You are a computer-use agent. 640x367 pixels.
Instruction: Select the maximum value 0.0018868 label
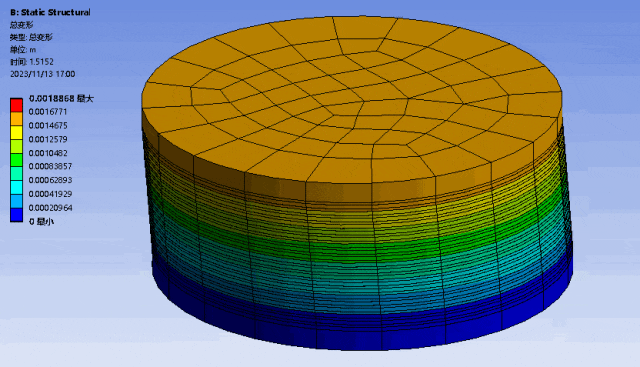pos(61,98)
